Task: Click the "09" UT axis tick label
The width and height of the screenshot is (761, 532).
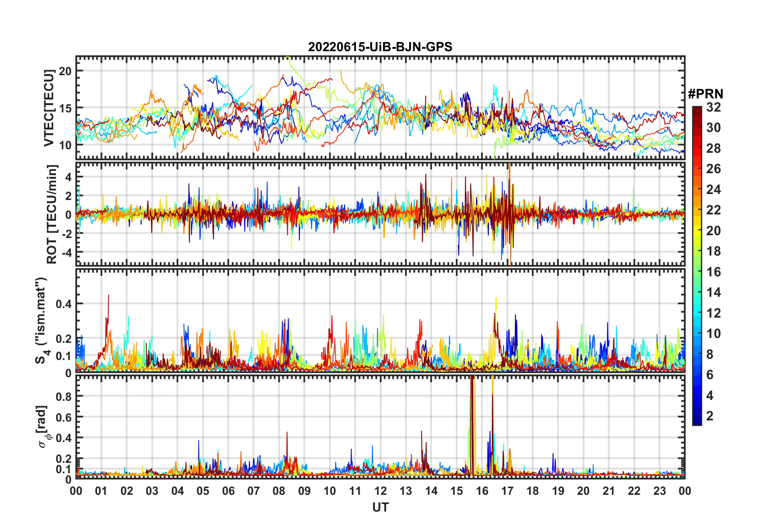Action: [304, 491]
